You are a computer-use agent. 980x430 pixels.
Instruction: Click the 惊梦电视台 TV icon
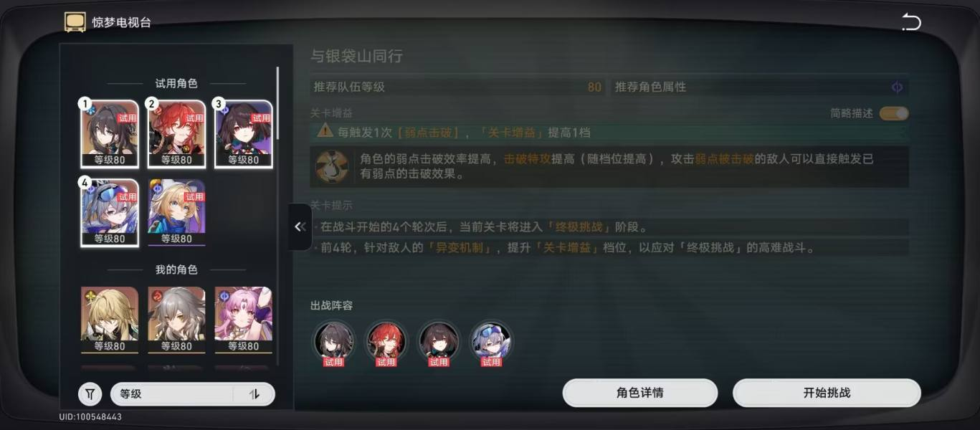[75, 22]
